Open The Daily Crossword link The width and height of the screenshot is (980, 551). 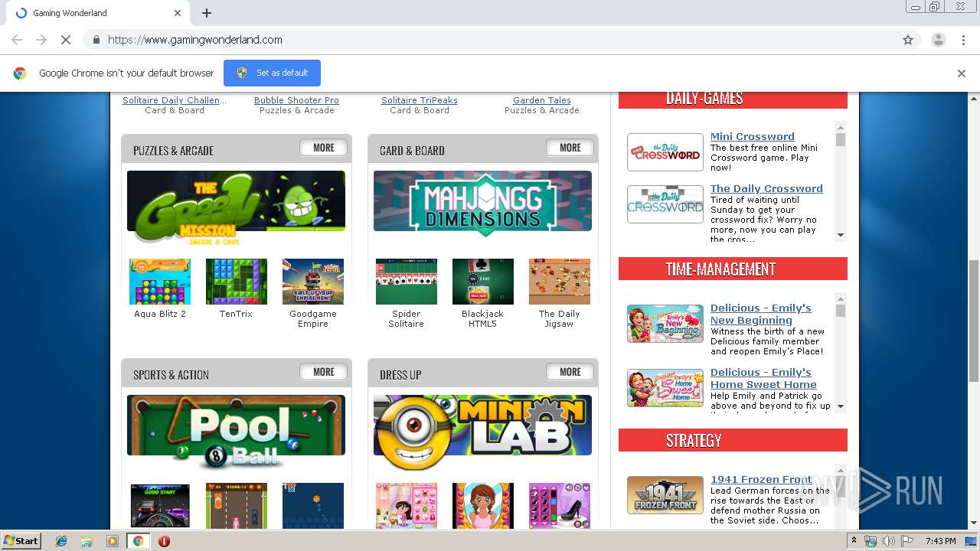766,188
